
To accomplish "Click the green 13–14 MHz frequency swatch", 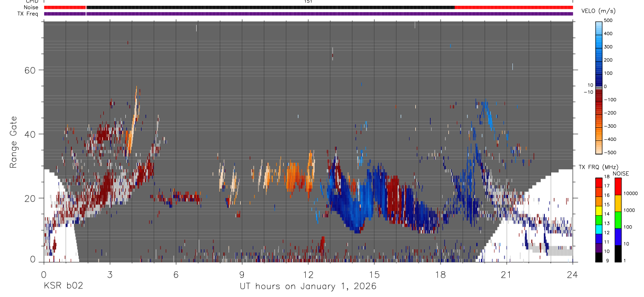I will (599, 220).
